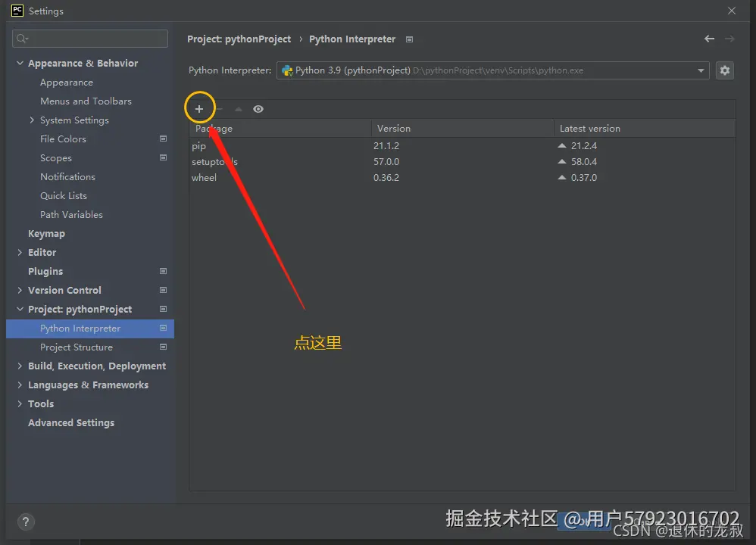Close the Settings dialog
756x545 pixels.
732,11
